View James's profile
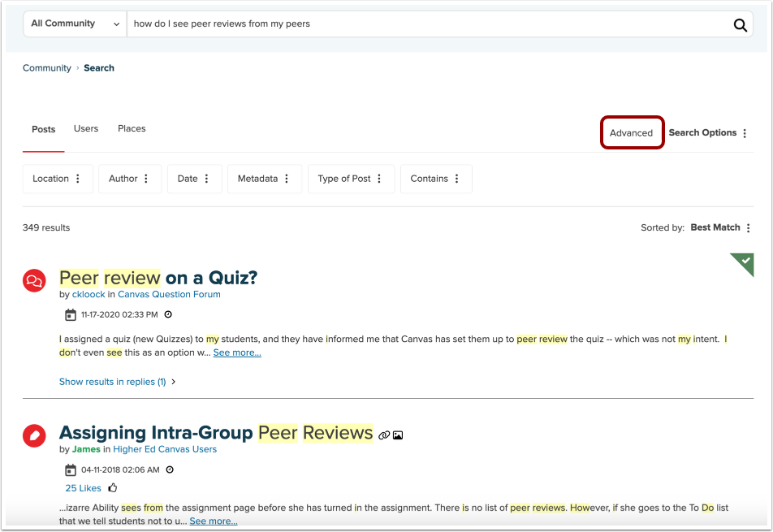773x532 pixels. tap(86, 449)
